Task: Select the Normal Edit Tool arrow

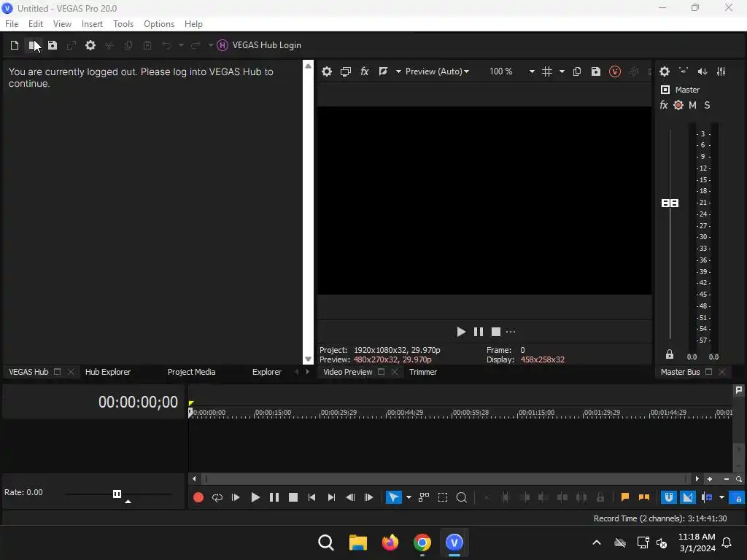Action: pos(393,497)
